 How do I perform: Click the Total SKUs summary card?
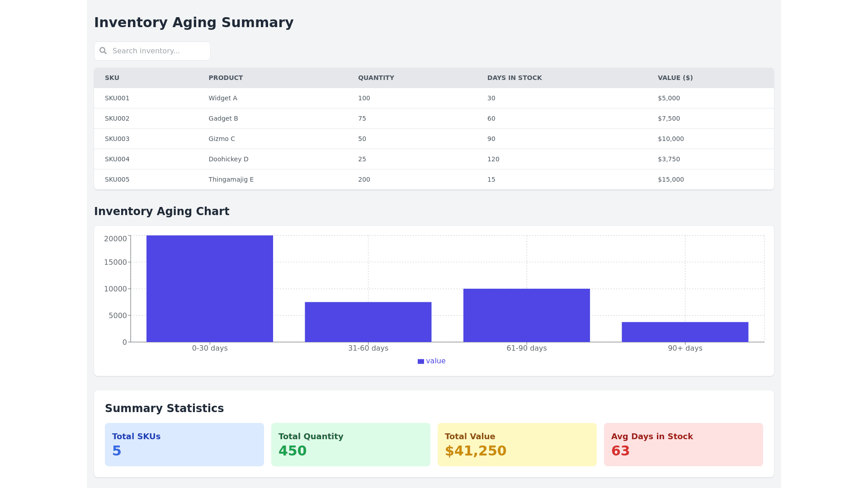(x=184, y=444)
